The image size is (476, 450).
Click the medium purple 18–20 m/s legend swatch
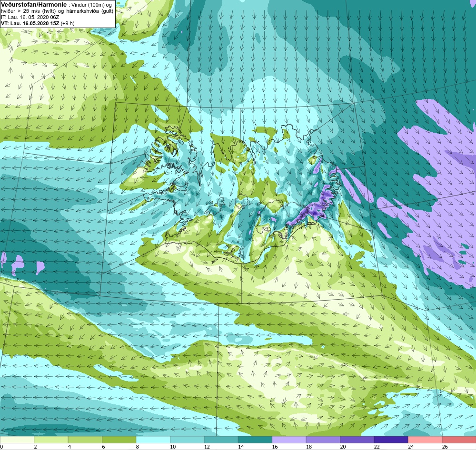[x=323, y=440]
